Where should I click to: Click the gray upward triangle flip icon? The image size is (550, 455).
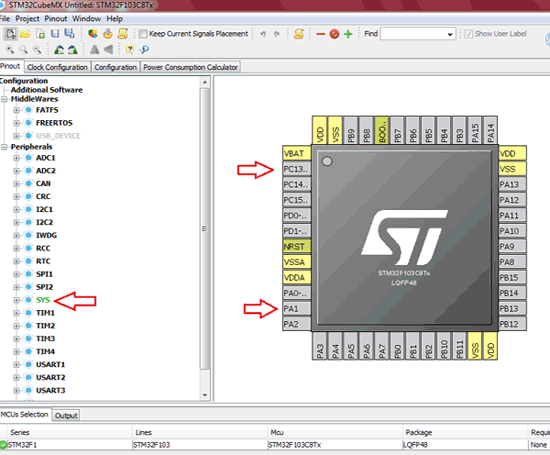pos(94,49)
